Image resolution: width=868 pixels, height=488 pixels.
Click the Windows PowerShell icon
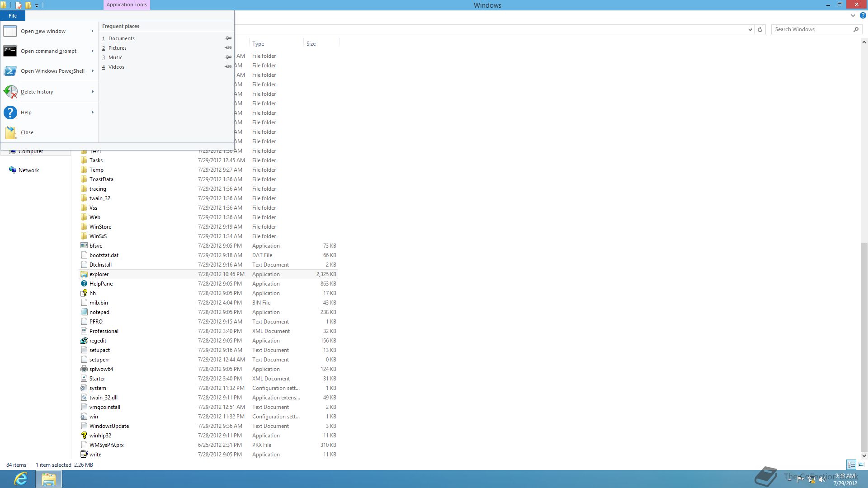click(x=10, y=71)
